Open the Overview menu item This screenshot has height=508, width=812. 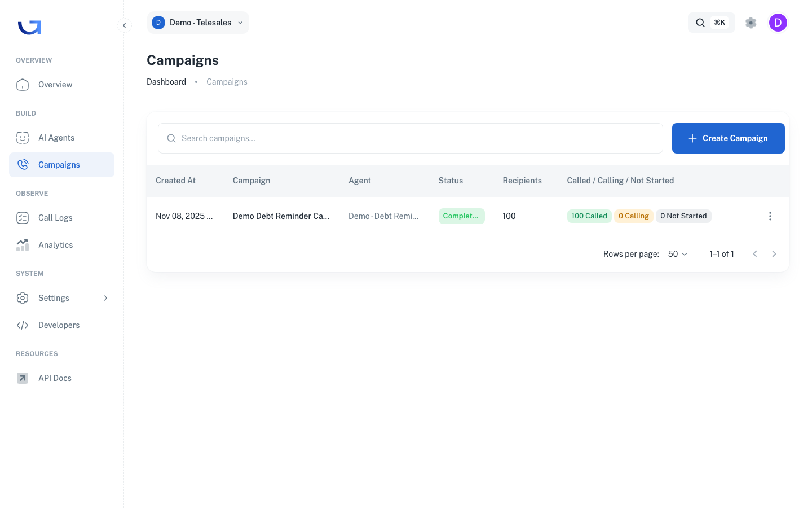(62, 85)
